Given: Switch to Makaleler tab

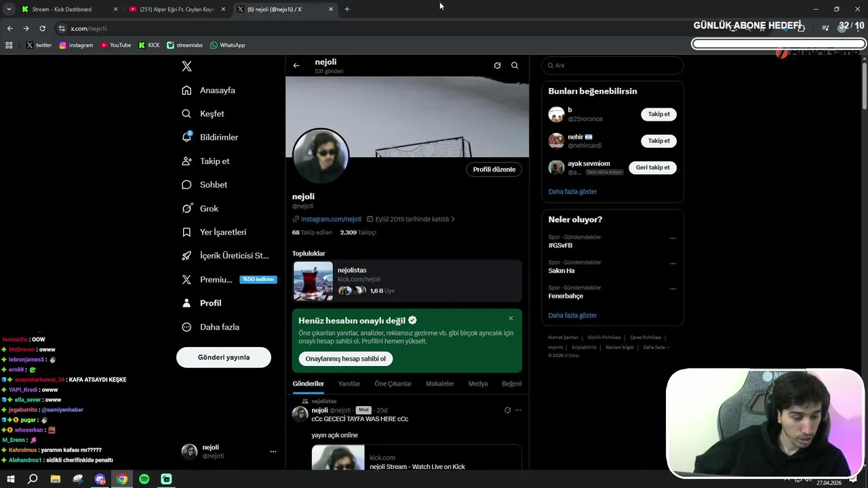Looking at the screenshot, I should [x=440, y=384].
